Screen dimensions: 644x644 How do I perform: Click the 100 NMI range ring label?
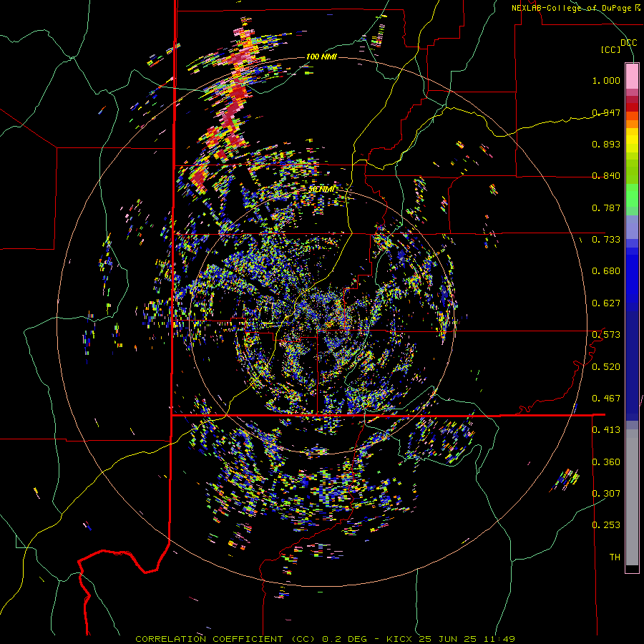[x=321, y=57]
